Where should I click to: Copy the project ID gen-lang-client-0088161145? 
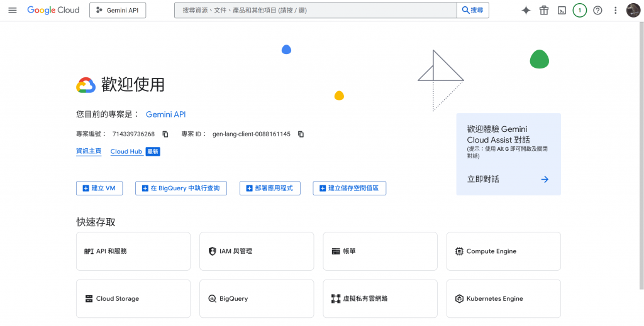(301, 134)
